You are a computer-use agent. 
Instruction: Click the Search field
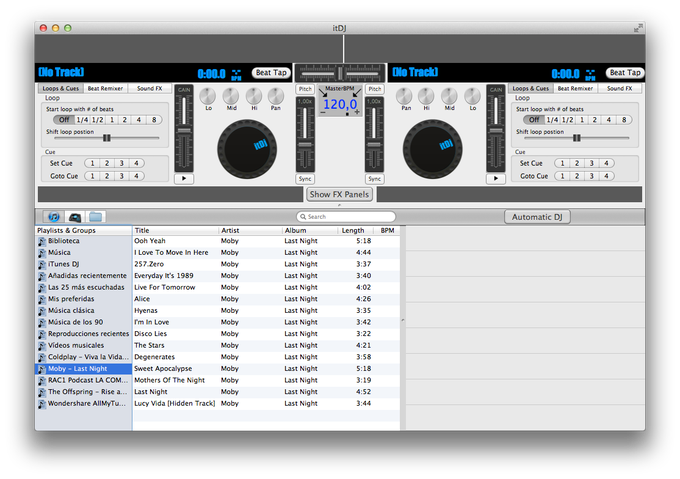click(346, 217)
